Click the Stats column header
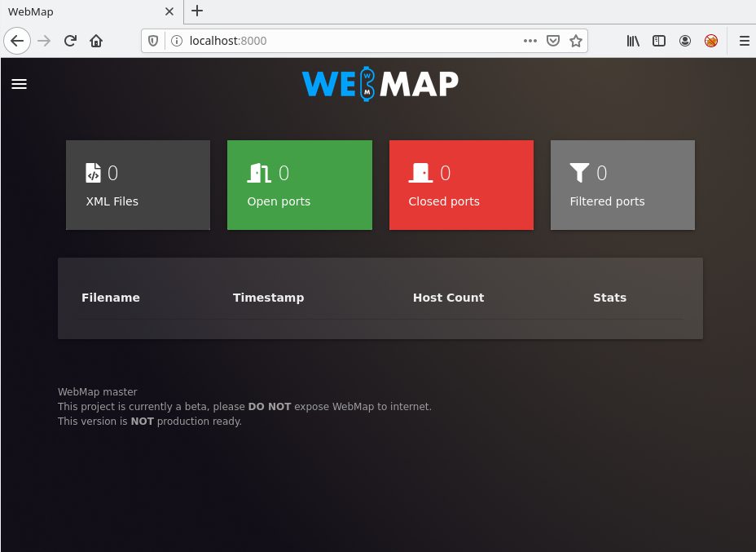Screen dimensions: 756x552 tap(610, 298)
